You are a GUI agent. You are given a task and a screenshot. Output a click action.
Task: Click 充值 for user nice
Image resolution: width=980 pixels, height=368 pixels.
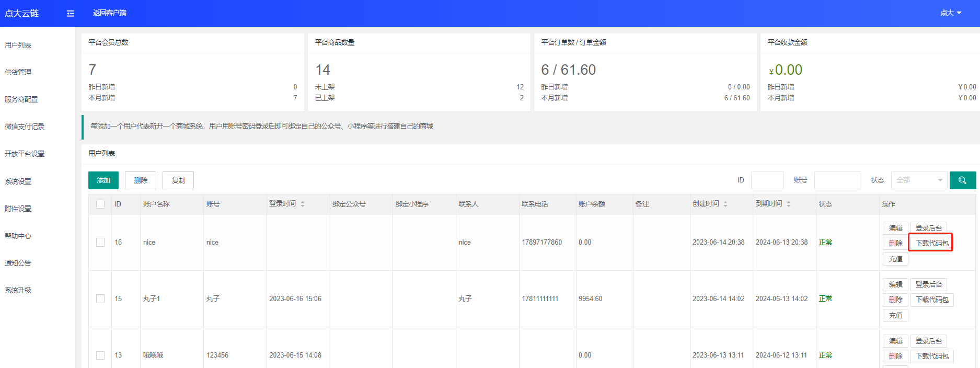pyautogui.click(x=895, y=259)
